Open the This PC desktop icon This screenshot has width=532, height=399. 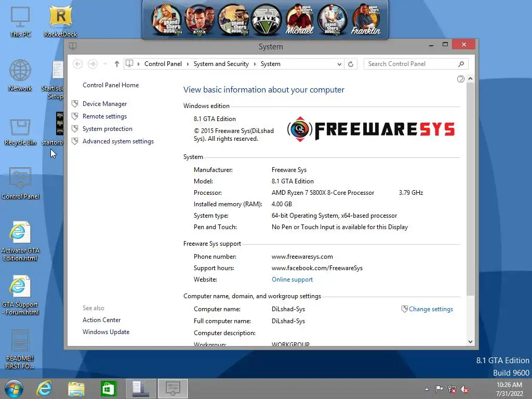pos(20,22)
